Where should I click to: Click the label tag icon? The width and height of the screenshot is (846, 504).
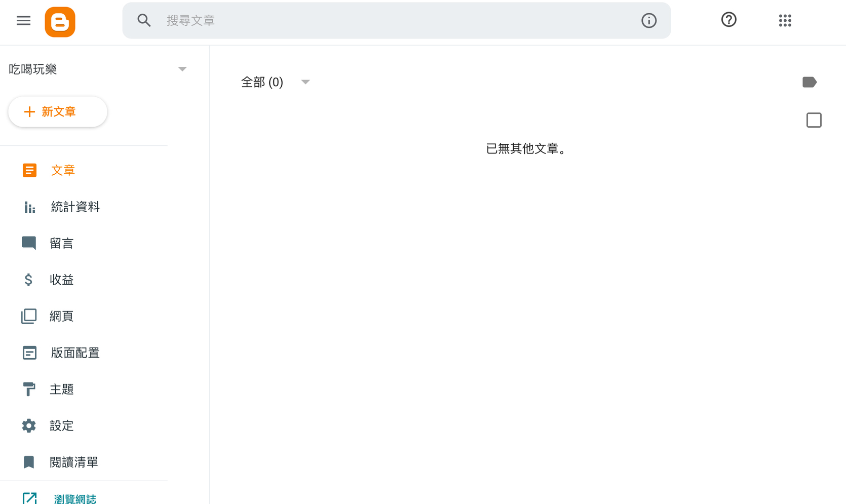[810, 82]
